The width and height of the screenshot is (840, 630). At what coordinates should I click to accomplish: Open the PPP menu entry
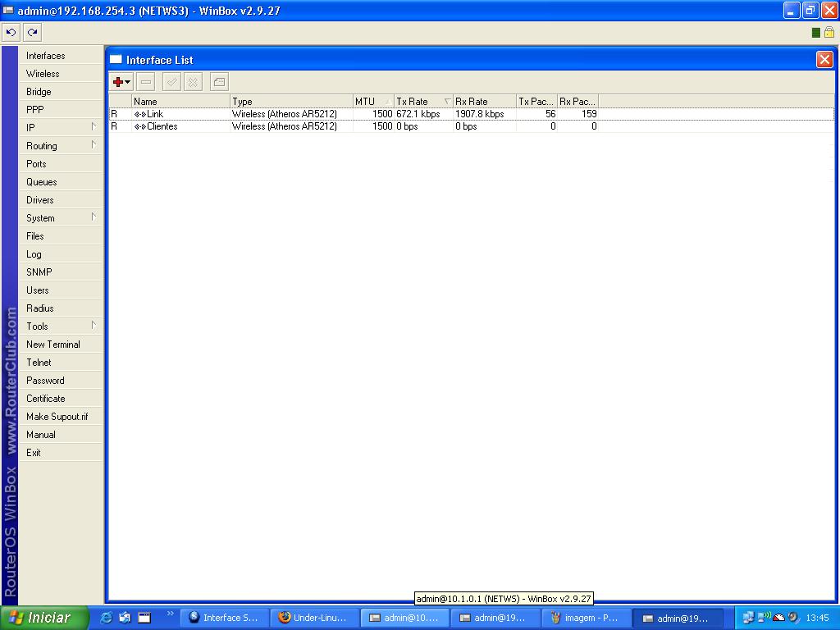61,110
